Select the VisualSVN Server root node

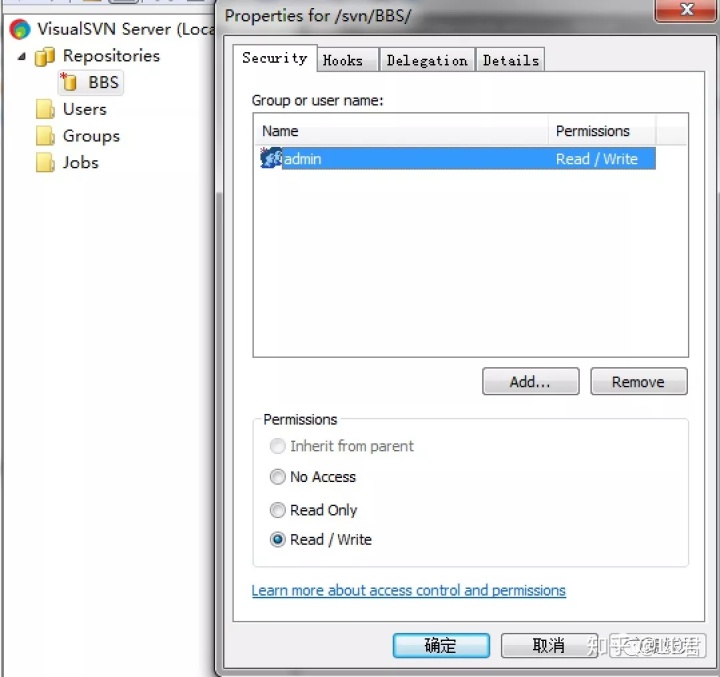(125, 29)
